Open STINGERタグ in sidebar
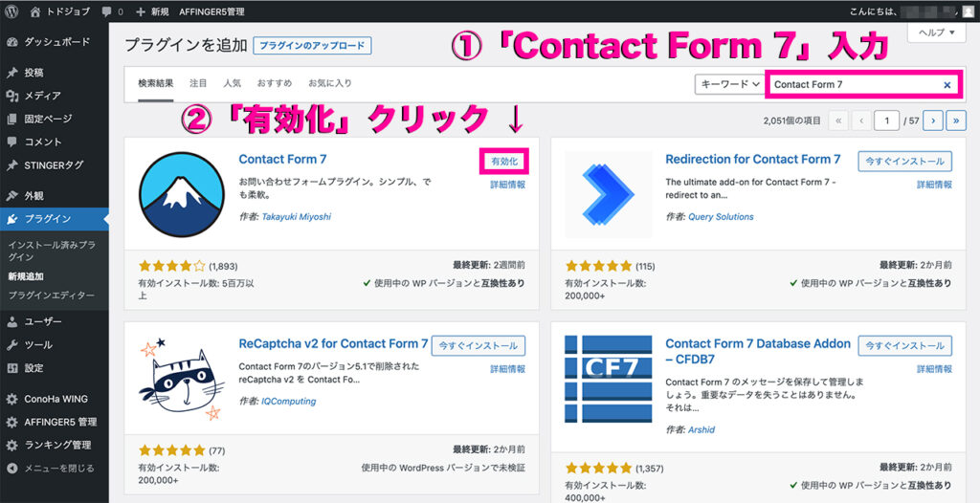 pos(55,165)
